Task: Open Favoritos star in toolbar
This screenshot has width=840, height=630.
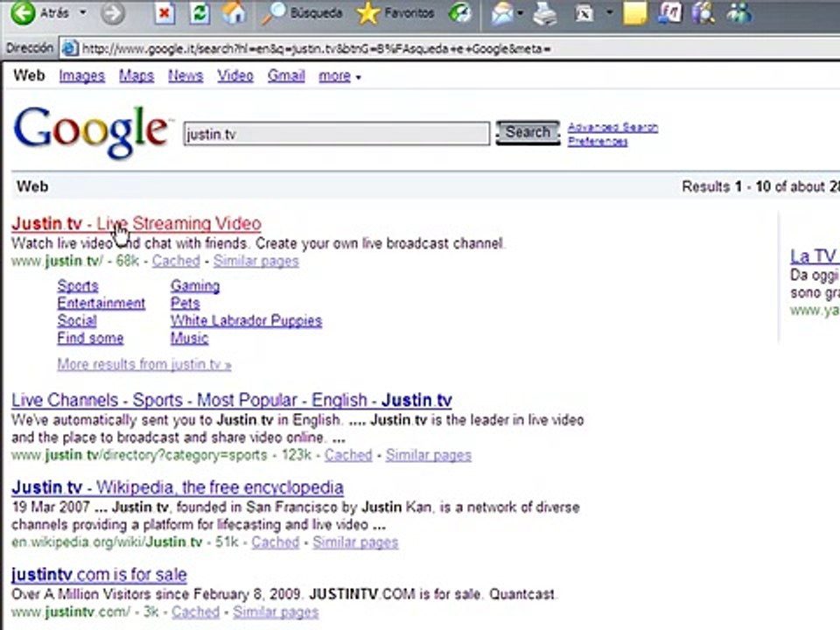Action: pos(395,13)
